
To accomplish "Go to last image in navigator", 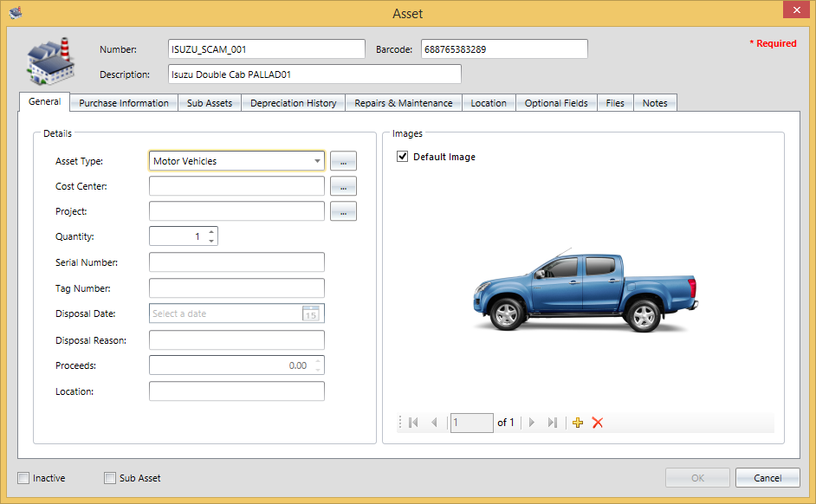I will coord(552,423).
